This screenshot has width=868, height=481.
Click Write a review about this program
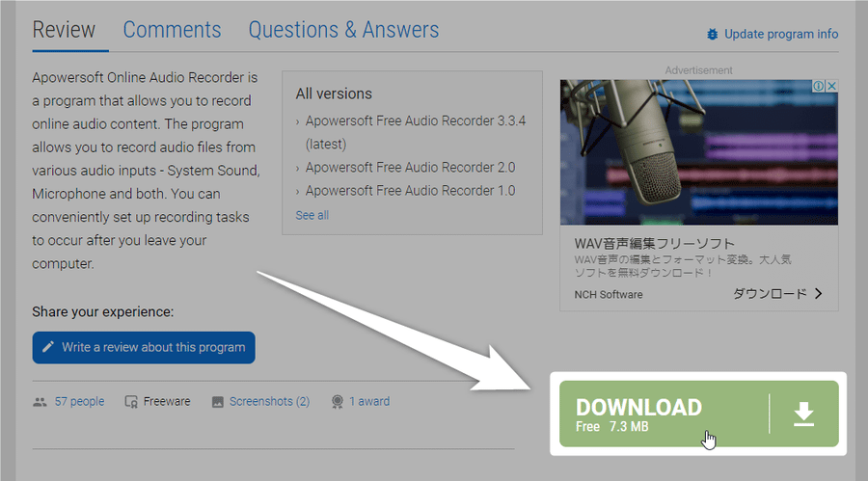[x=144, y=348]
